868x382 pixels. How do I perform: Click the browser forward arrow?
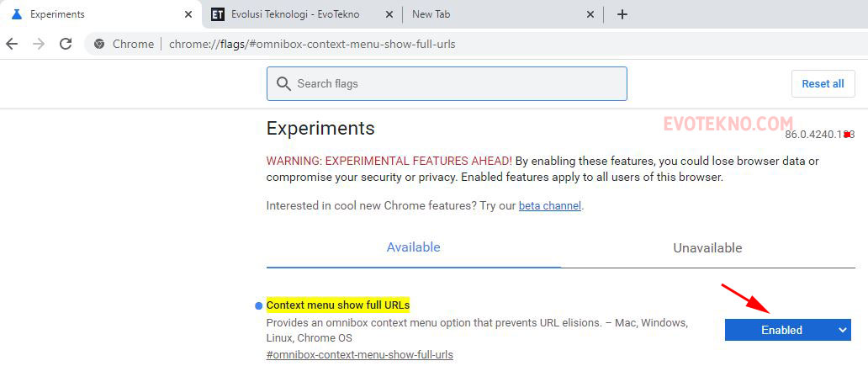click(39, 44)
